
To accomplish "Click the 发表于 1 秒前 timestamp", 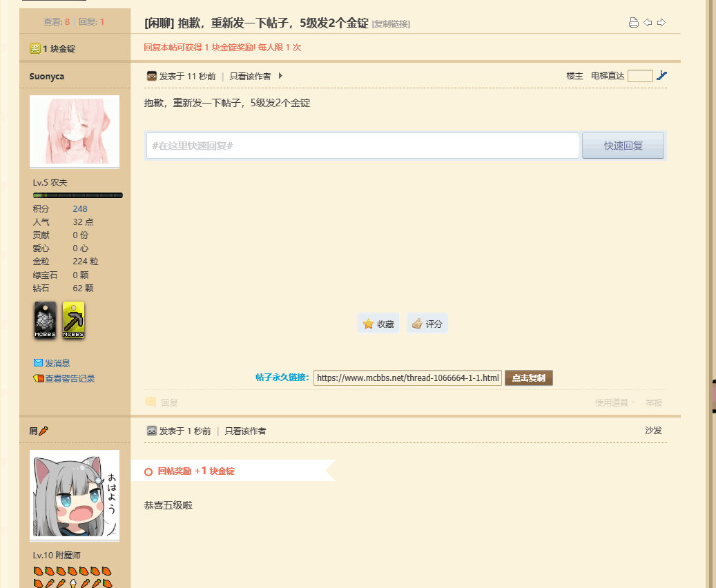I will 185,431.
